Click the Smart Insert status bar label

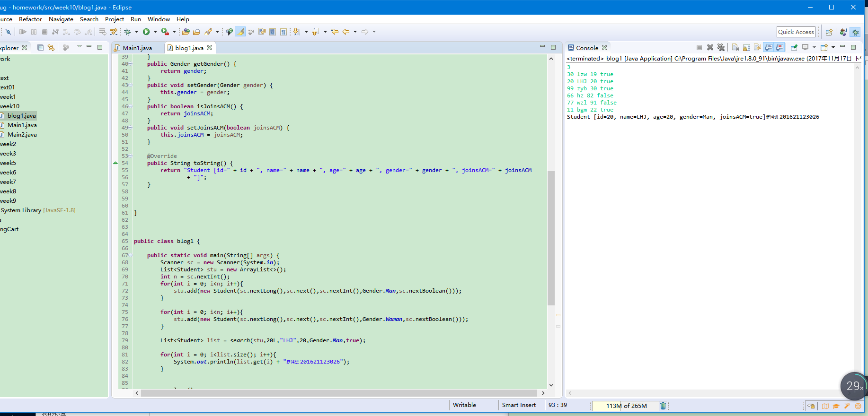519,405
